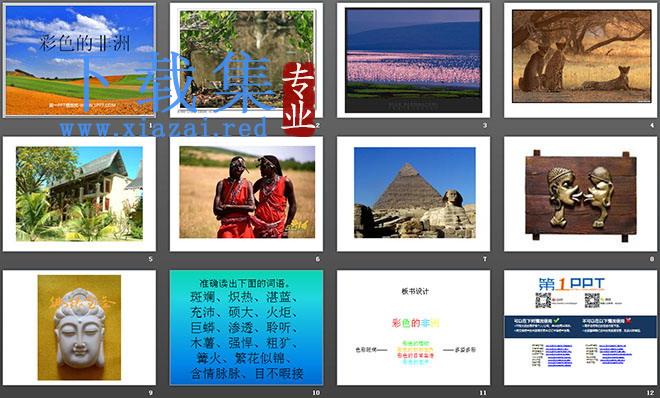The image size is (660, 398).
Task: Open slide 2 with the tree reflection photo
Action: [246, 60]
